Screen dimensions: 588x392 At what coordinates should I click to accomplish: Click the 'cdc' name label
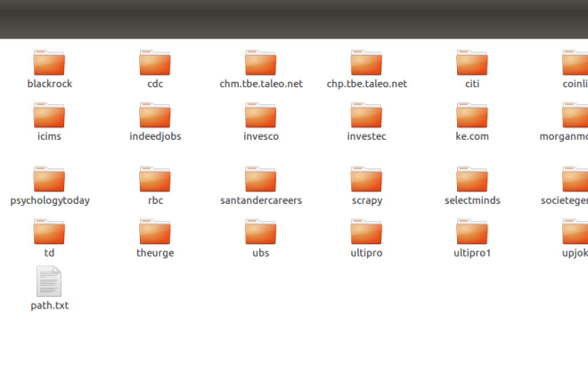[155, 84]
